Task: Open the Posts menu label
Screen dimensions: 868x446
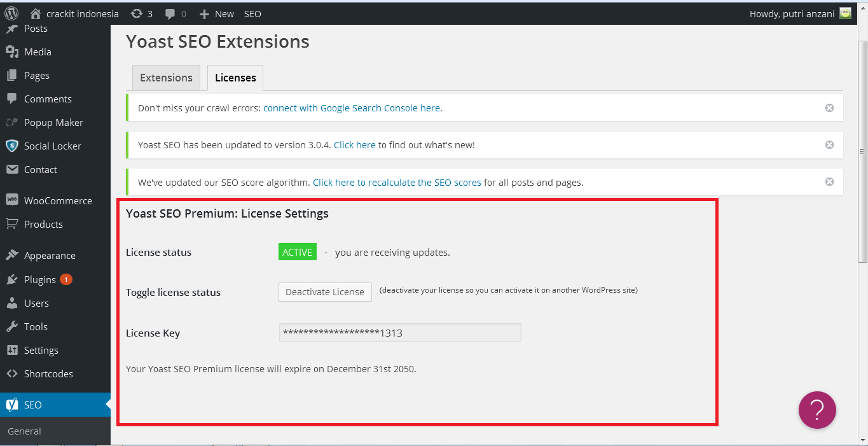Action: 36,29
